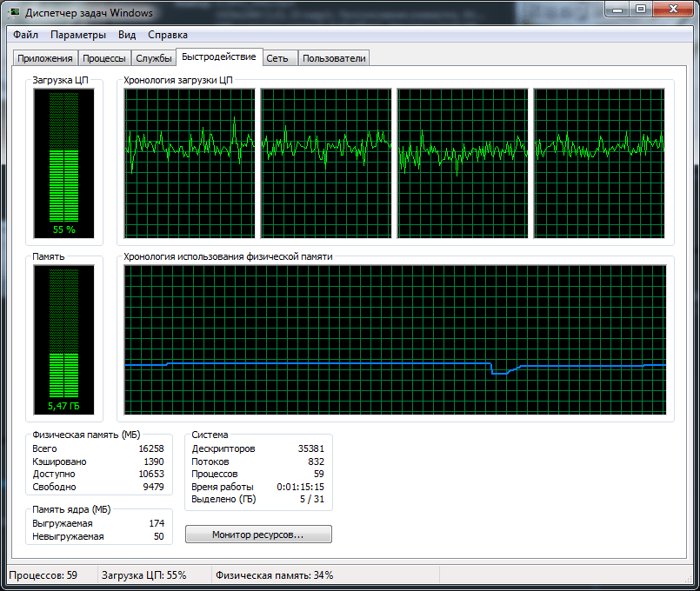Image resolution: width=700 pixels, height=591 pixels.
Task: Click status bar entry Физическая память: 34%
Action: [275, 575]
